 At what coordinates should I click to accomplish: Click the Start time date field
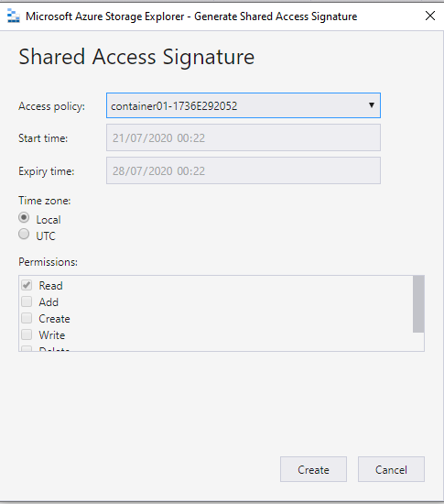pos(244,137)
